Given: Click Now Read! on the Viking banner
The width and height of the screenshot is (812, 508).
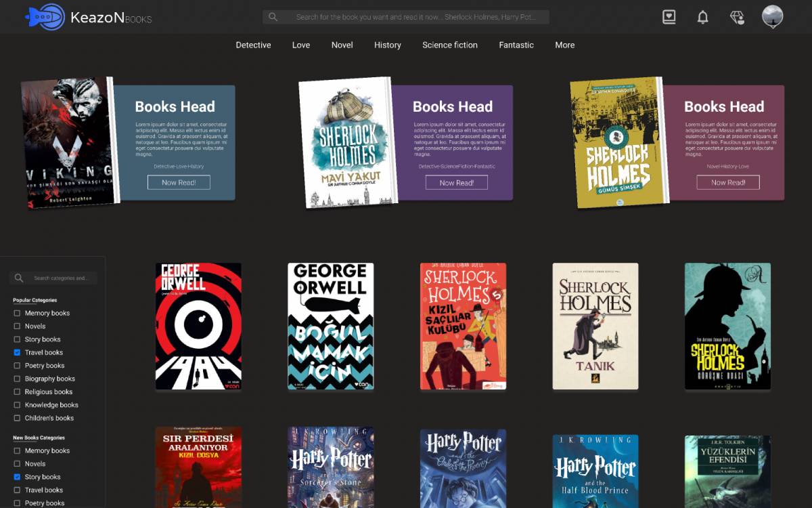Looking at the screenshot, I should pyautogui.click(x=179, y=182).
